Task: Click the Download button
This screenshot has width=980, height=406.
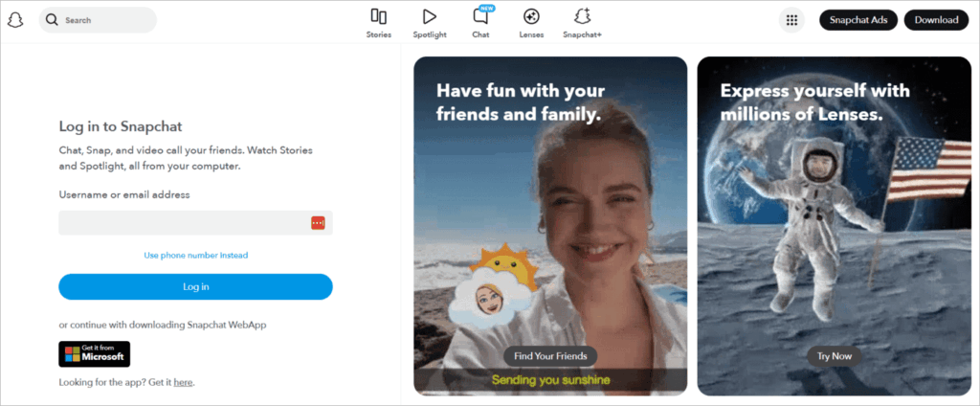Action: [x=936, y=20]
